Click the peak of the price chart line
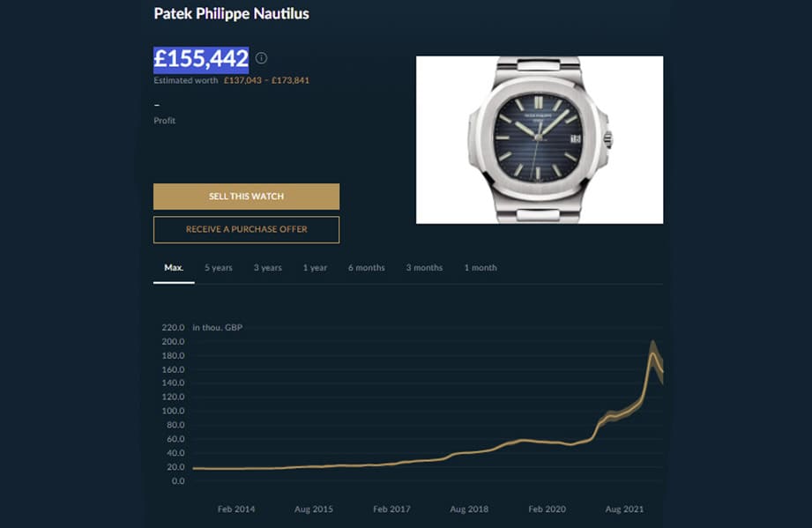 652,353
